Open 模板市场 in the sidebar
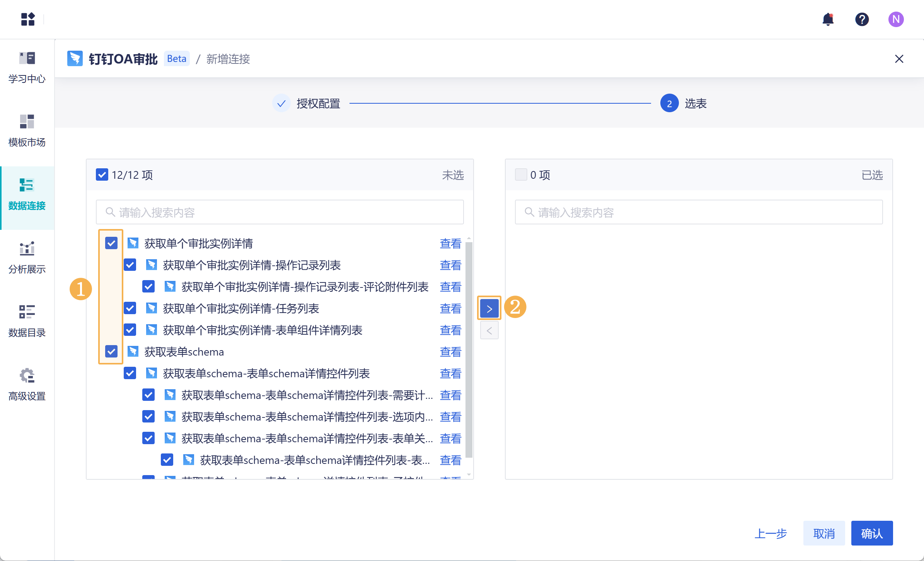The width and height of the screenshot is (924, 561). (27, 131)
